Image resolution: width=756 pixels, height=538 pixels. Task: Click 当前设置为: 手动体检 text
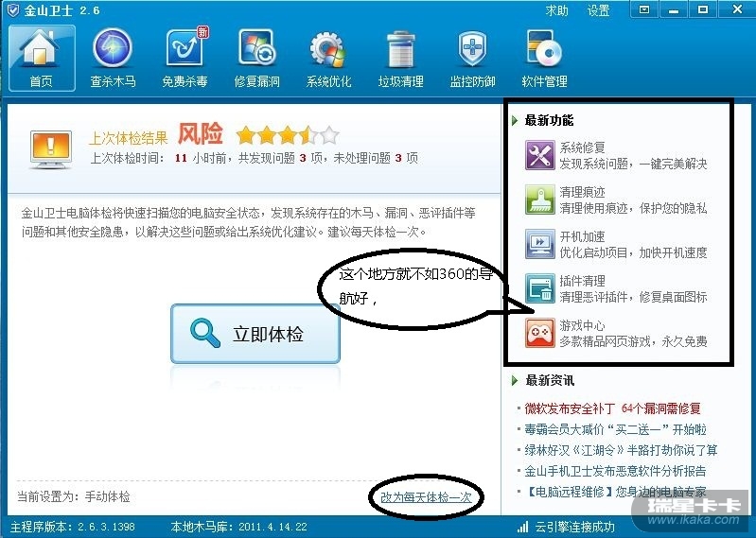coord(74,496)
